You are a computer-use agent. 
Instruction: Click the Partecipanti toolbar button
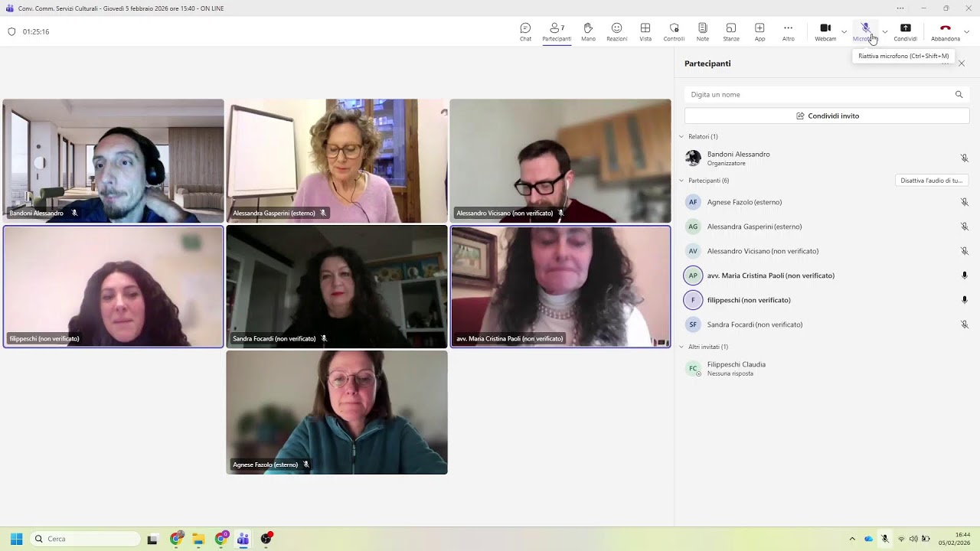557,31
